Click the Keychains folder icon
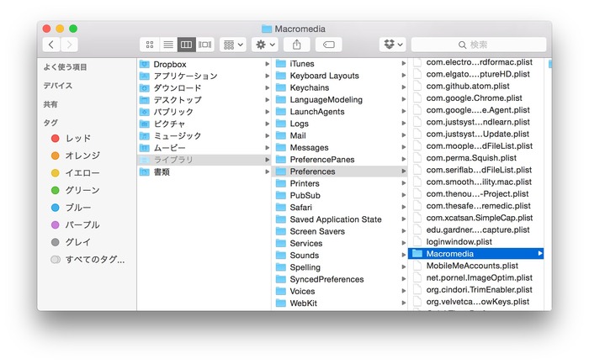589x364 pixels. point(280,87)
